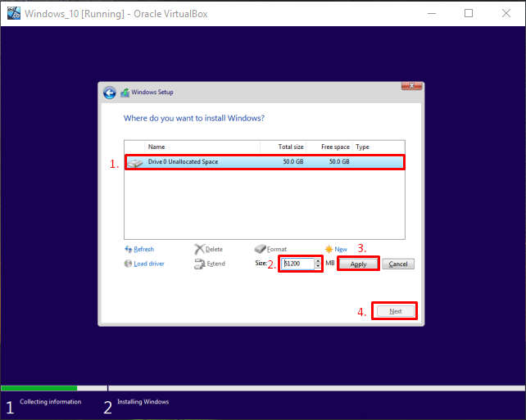This screenshot has width=526, height=420.
Task: Click into the Size MB input field
Action: (297, 264)
